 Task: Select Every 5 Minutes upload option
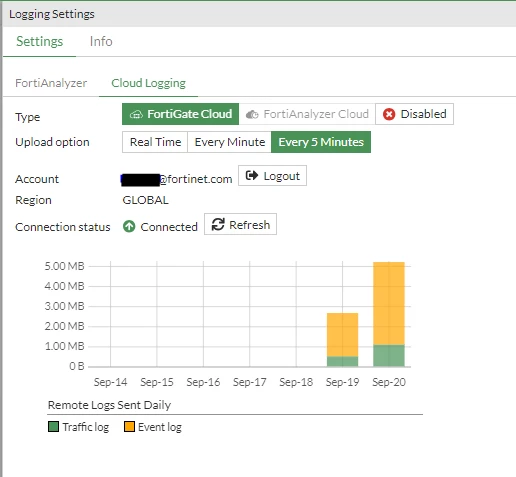pyautogui.click(x=321, y=142)
